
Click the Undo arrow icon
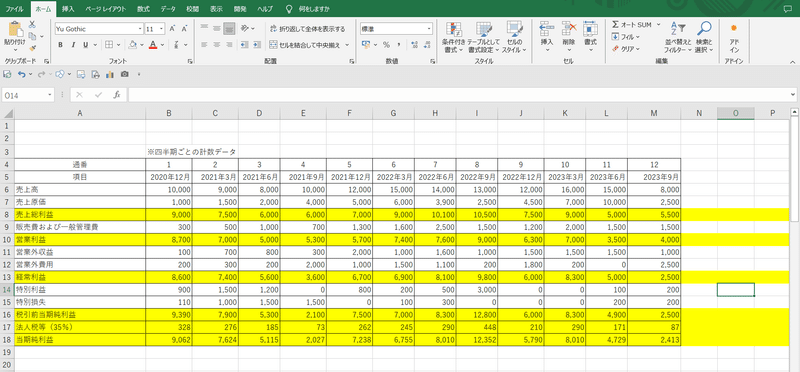tap(21, 75)
